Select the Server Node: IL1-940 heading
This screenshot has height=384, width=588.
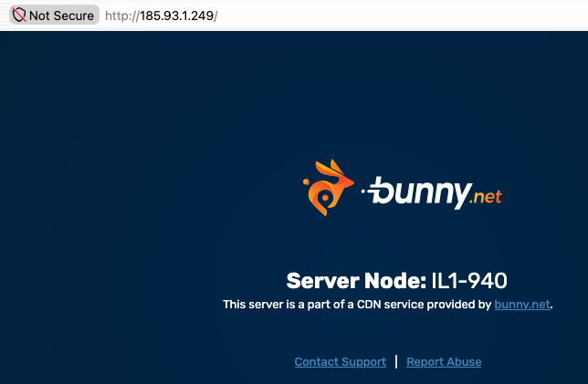pos(397,281)
